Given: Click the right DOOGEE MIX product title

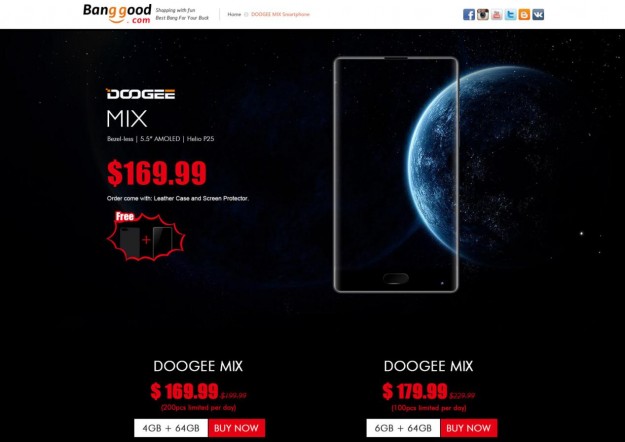Looking at the screenshot, I should coord(428,366).
